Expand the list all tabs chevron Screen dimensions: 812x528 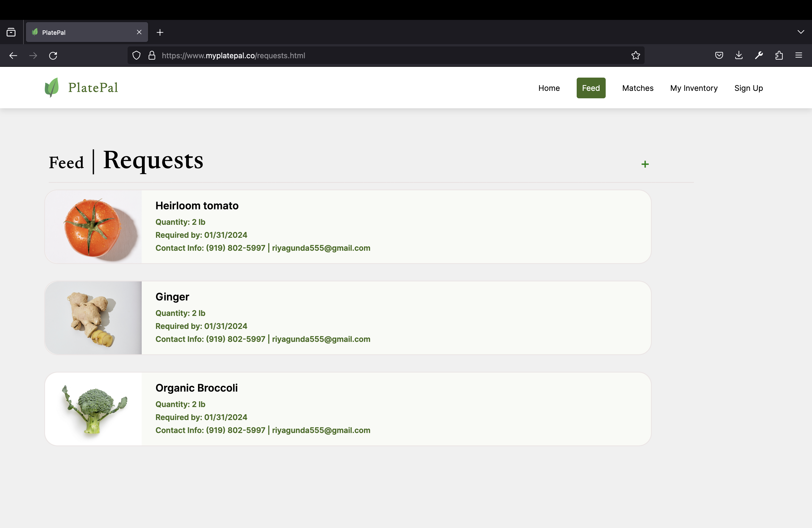(x=801, y=32)
